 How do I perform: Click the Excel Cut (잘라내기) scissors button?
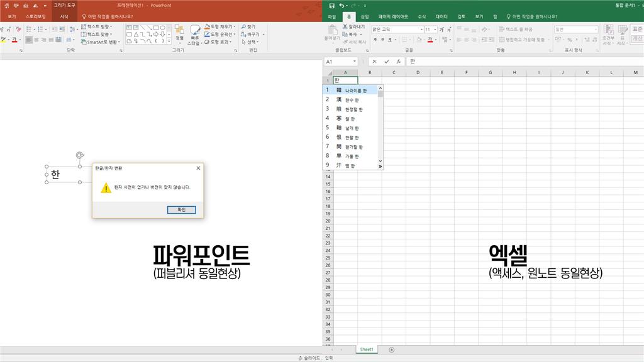353,26
